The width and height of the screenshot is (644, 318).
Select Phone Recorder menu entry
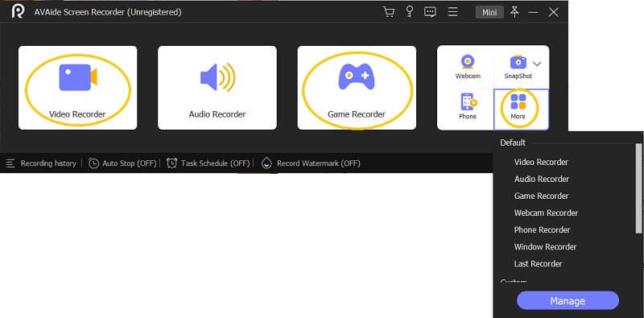coord(542,229)
